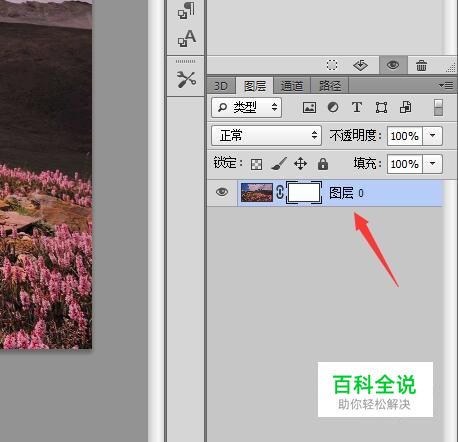The image size is (458, 442).
Task: Open the 类型 filter type dropdown
Action: tap(246, 107)
